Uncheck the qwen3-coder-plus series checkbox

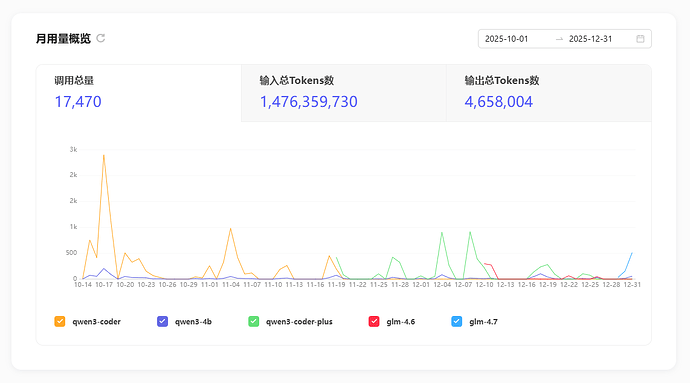pos(253,321)
